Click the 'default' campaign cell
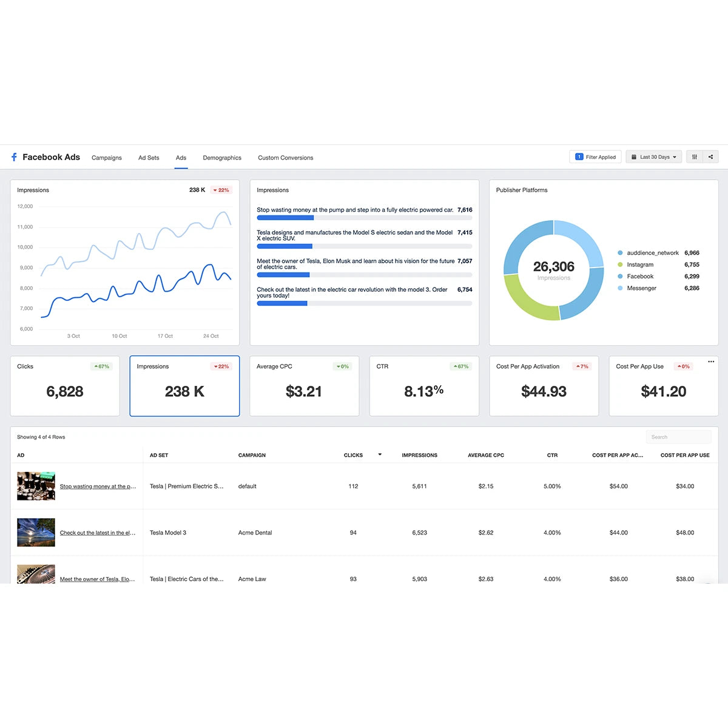The image size is (728, 728). coord(248,487)
